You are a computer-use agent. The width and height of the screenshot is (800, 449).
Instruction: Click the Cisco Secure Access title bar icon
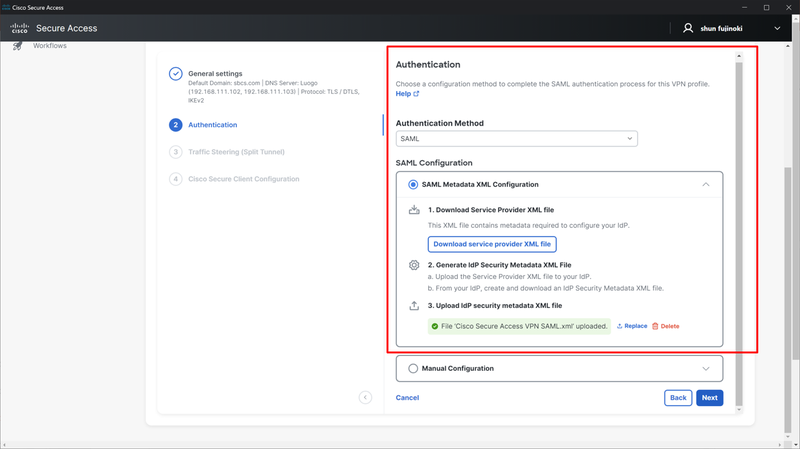tap(6, 7)
